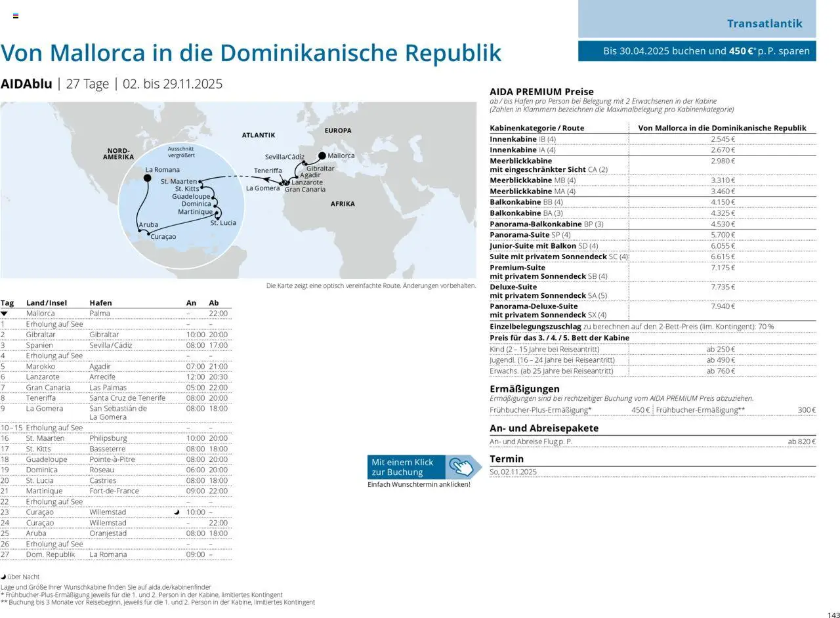Click the 'Hafen' column header
Screen dimensions: 840x618
coord(100,303)
